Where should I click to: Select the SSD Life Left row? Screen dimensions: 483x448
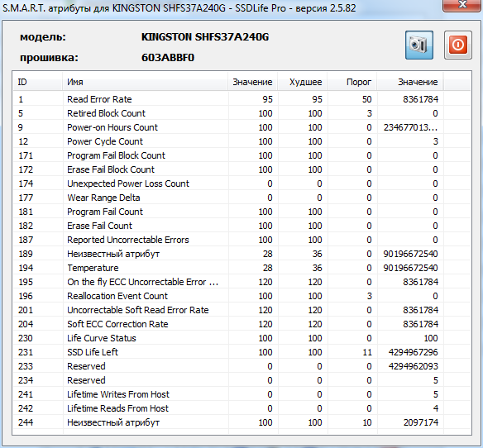(x=241, y=352)
